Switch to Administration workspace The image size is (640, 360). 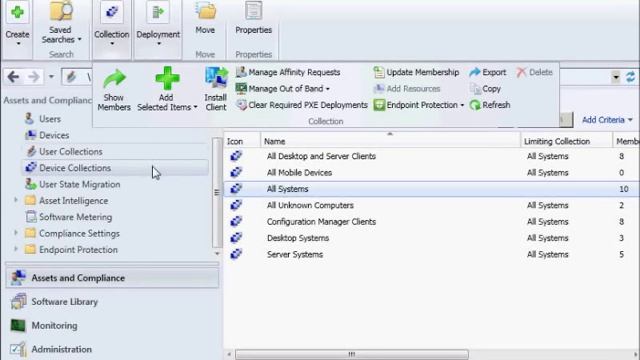tap(112, 349)
